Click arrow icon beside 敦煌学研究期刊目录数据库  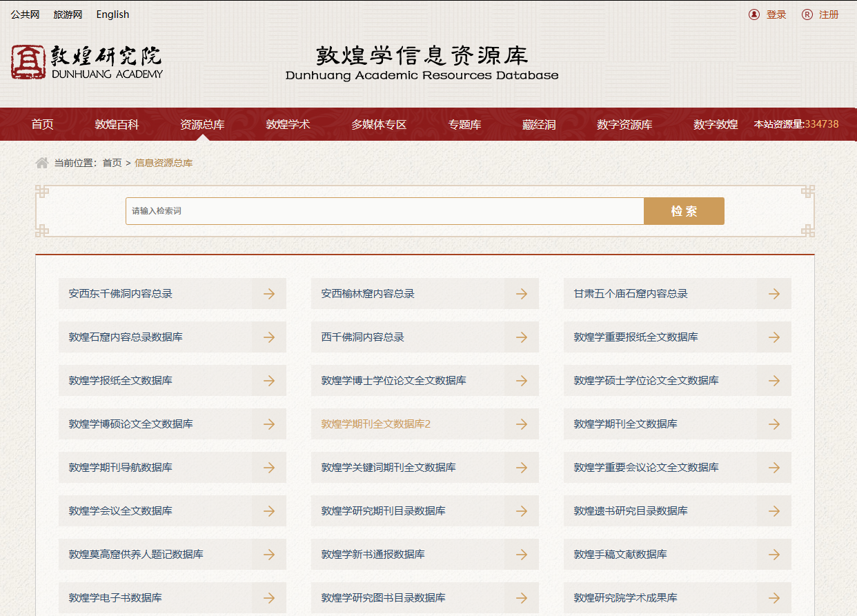click(522, 511)
